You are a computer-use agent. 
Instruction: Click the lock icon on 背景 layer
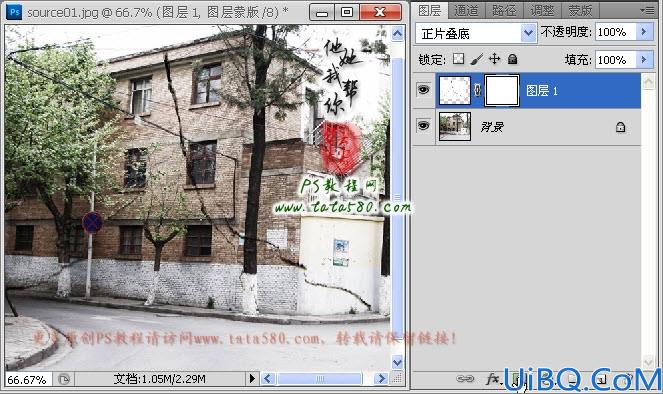tap(620, 126)
